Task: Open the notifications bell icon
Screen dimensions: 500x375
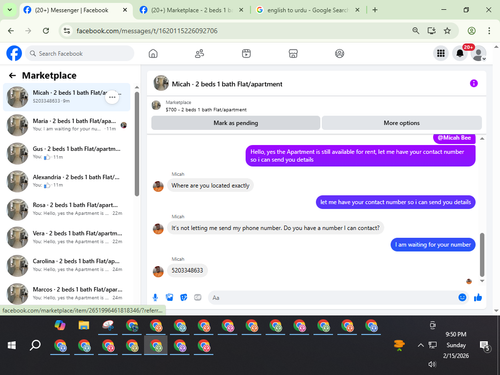Action: pos(460,53)
